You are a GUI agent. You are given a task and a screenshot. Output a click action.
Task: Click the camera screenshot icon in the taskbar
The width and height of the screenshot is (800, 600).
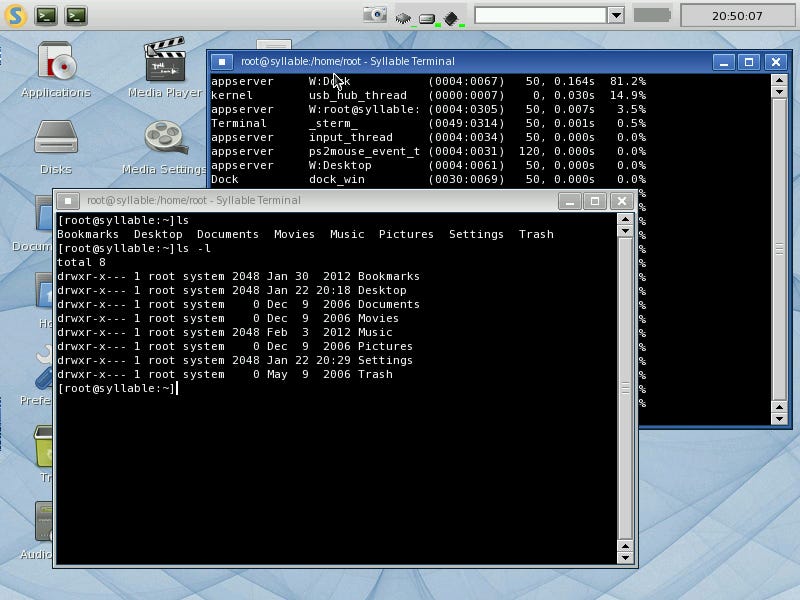click(374, 12)
